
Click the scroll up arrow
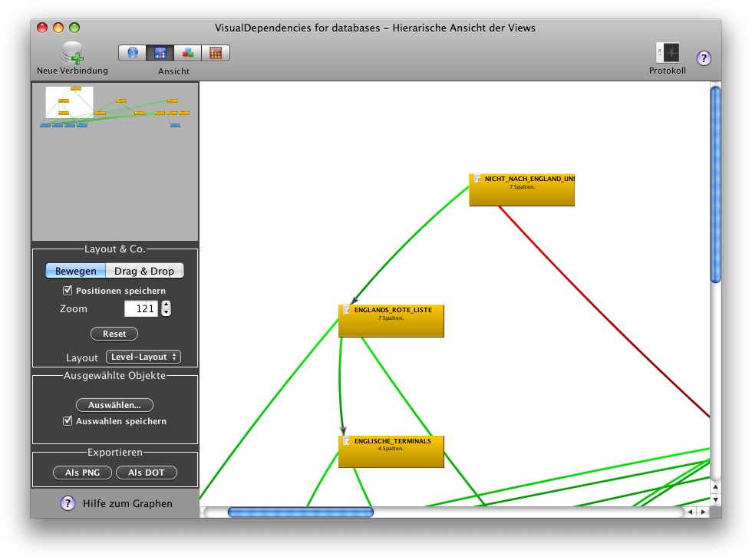click(x=715, y=486)
